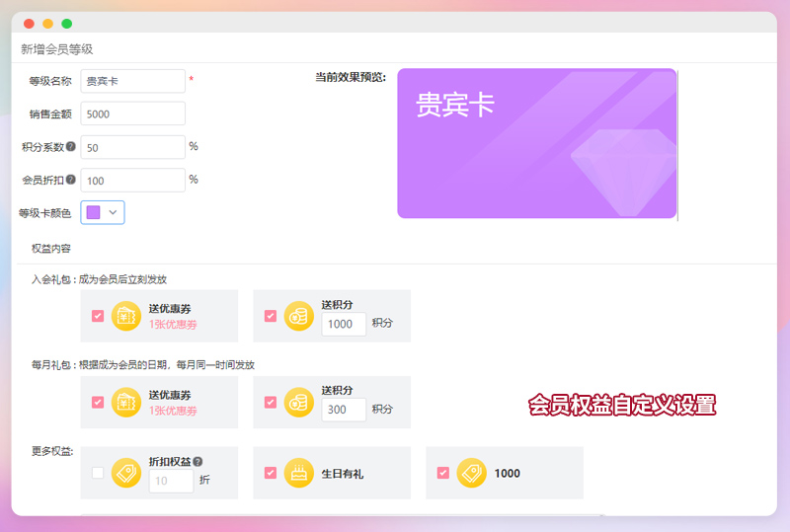
Task: Click the tag icon beside 1000
Action: pos(472,473)
